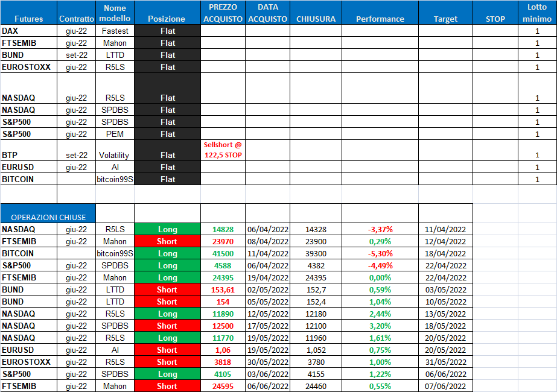Image resolution: width=557 pixels, height=392 pixels.
Task: Click the Flat position in DAX row
Action: tap(168, 31)
